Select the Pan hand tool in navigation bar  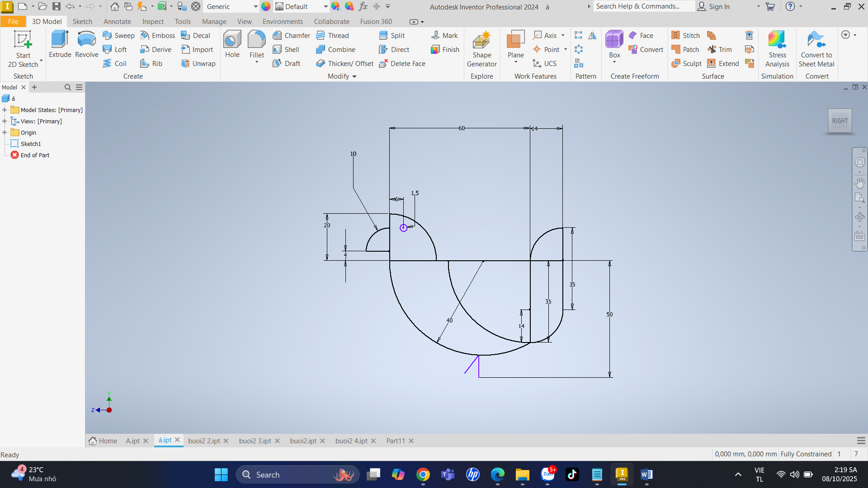[x=859, y=183]
